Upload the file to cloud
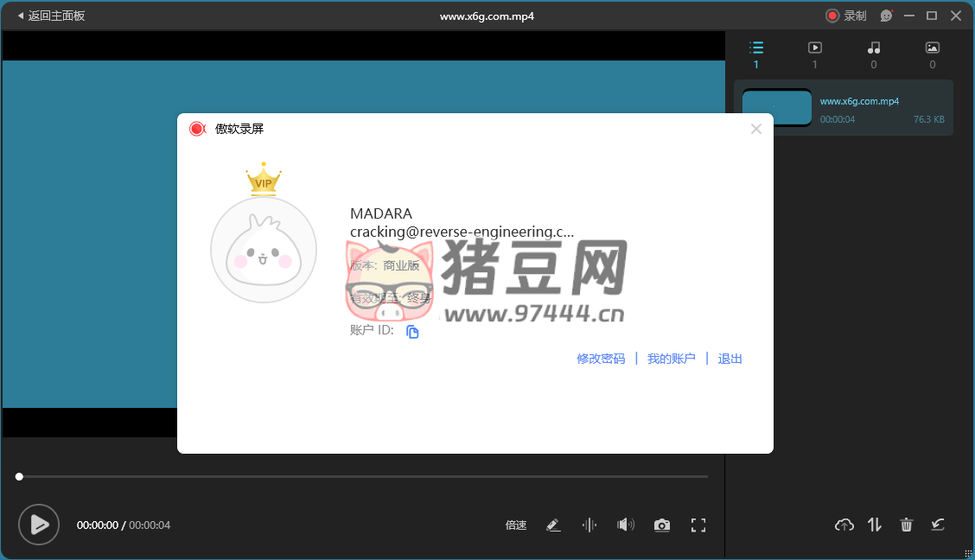975x560 pixels. (844, 525)
